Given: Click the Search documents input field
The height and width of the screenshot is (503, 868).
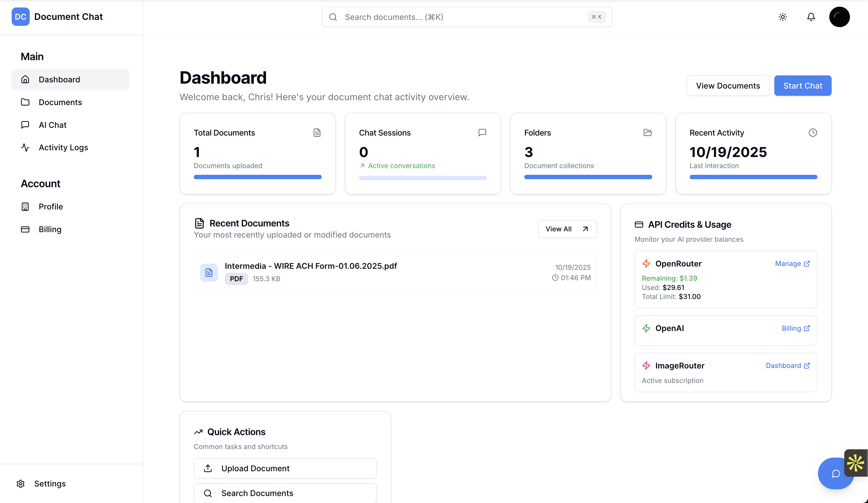Looking at the screenshot, I should pos(466,17).
